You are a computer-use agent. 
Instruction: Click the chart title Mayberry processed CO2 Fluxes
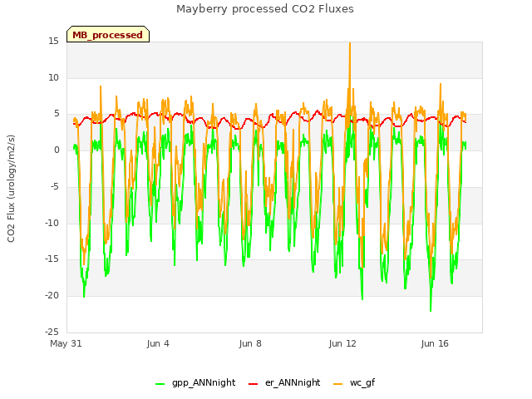point(265,9)
